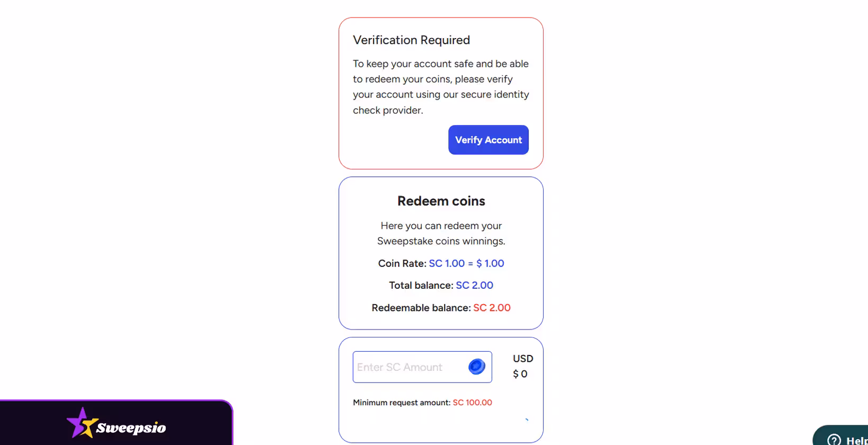Click the verification description paragraph

click(441, 87)
